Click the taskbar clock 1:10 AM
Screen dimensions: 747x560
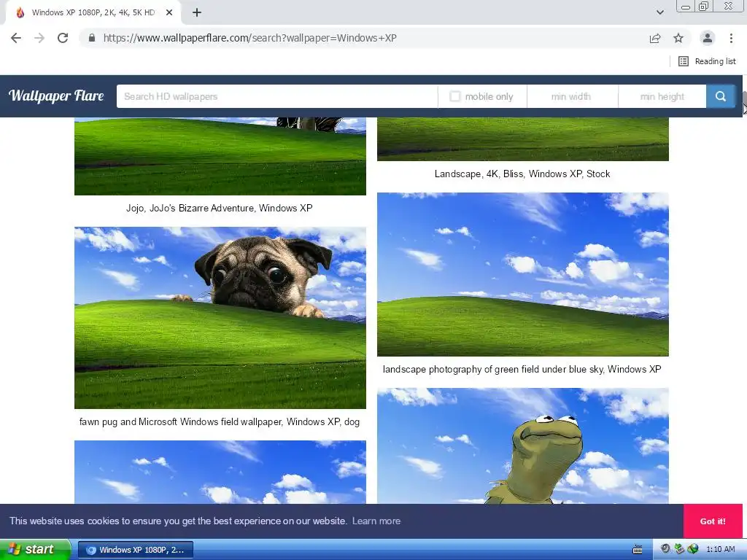coord(720,550)
